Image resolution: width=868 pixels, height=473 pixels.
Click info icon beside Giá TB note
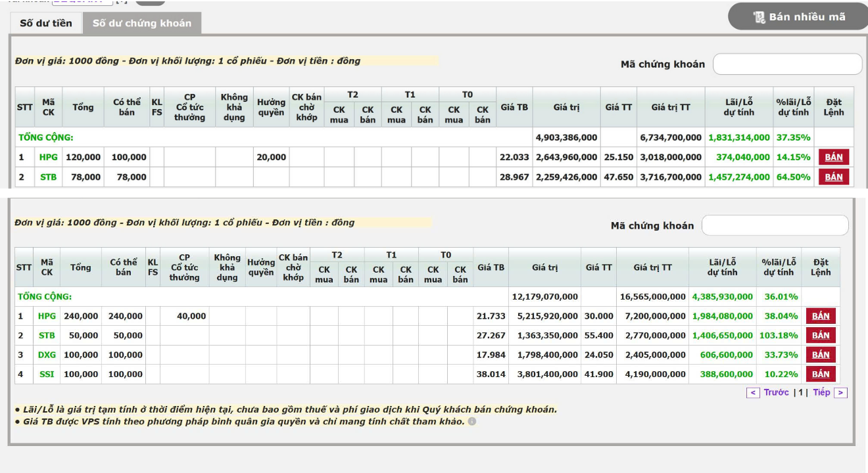point(471,421)
